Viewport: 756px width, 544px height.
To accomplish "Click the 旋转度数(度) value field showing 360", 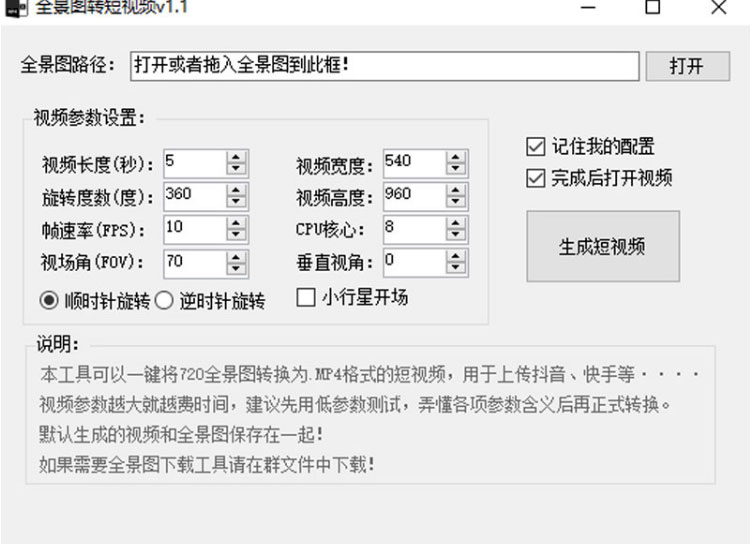I will click(195, 196).
